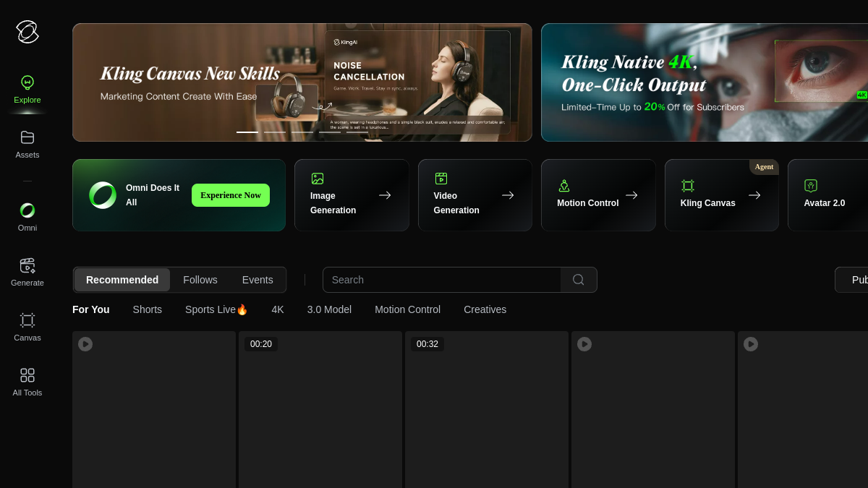Screen dimensions: 868x488
Task: Click the Publish button at right edge
Action: [x=851, y=280]
